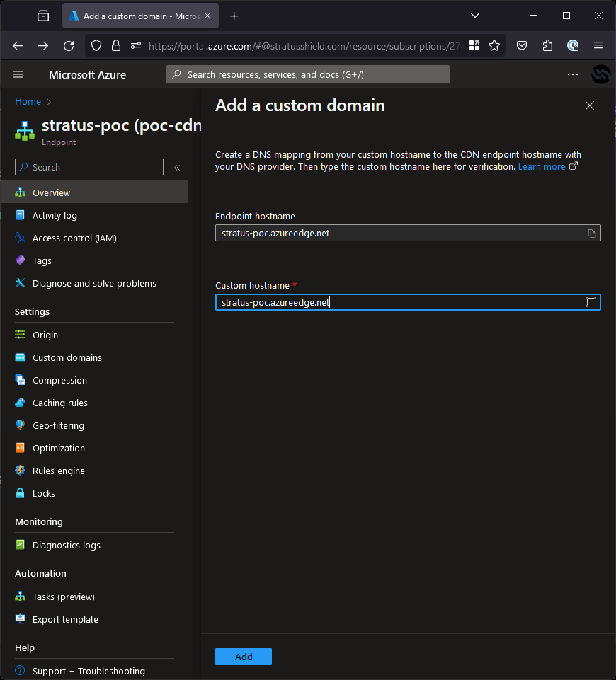Click the tracking protection shield icon
Screen dimensions: 616x680
(96, 45)
